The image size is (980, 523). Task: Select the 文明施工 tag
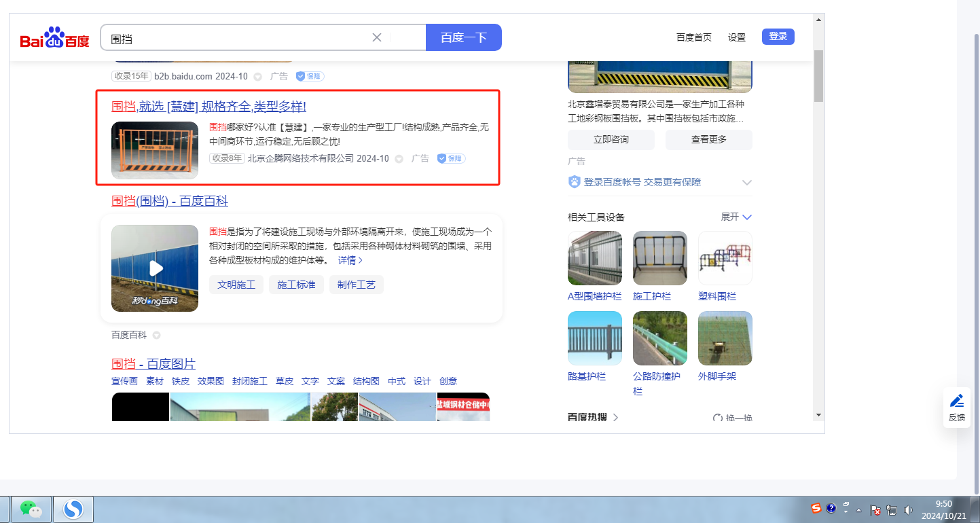(x=236, y=285)
